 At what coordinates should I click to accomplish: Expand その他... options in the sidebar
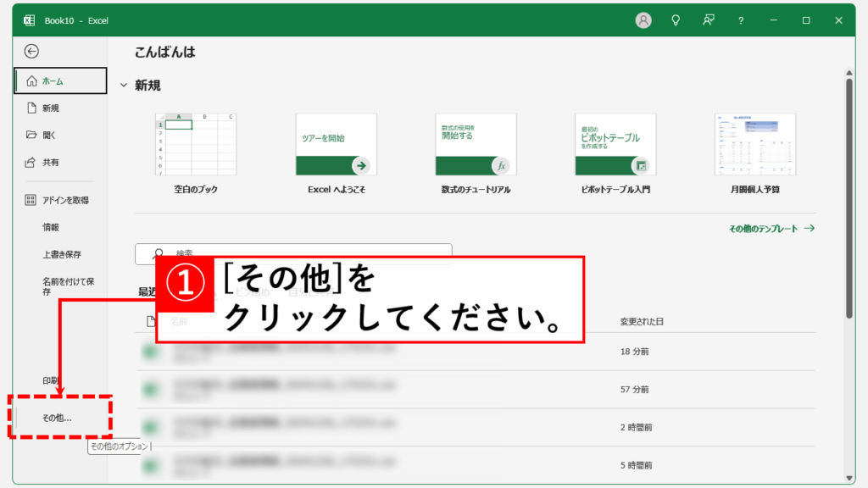[58, 418]
